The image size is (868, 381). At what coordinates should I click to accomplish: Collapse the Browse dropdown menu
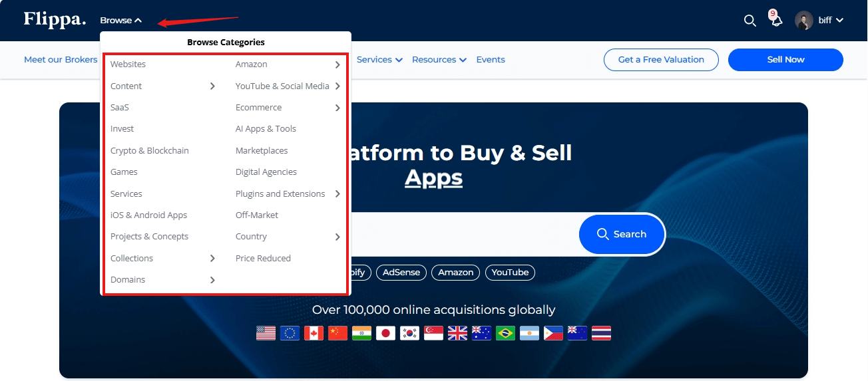[x=121, y=21]
